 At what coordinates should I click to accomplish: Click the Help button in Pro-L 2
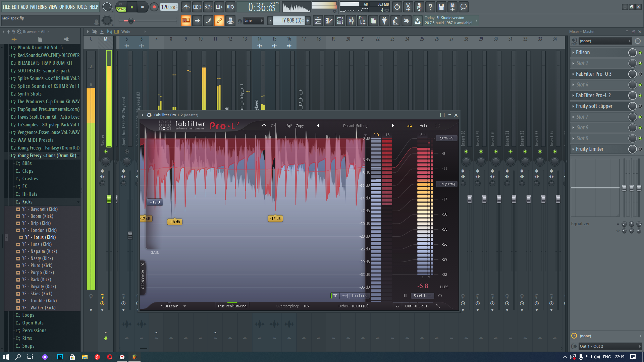(x=423, y=126)
